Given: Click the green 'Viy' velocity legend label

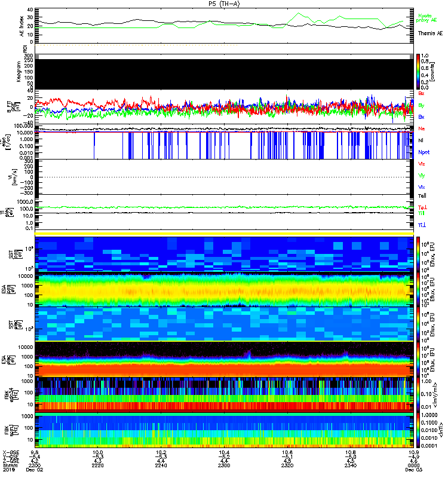Looking at the screenshot, I should 422,176.
